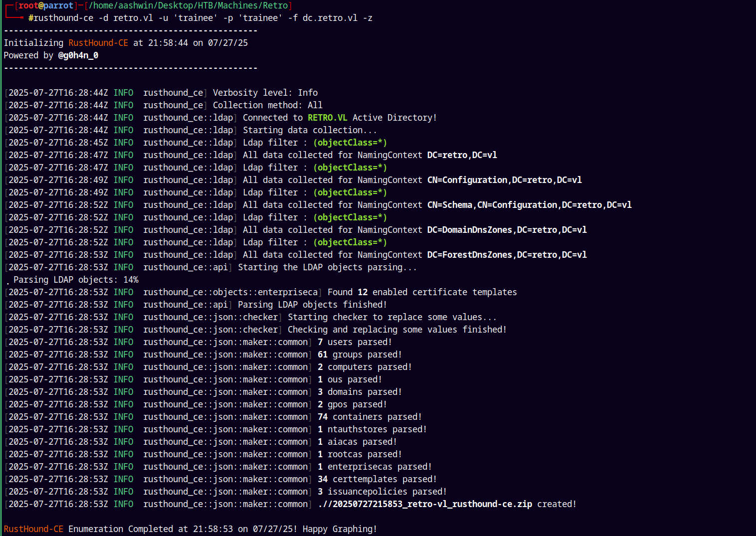
Task: Click '7 users parsed!' line
Action: click(355, 342)
